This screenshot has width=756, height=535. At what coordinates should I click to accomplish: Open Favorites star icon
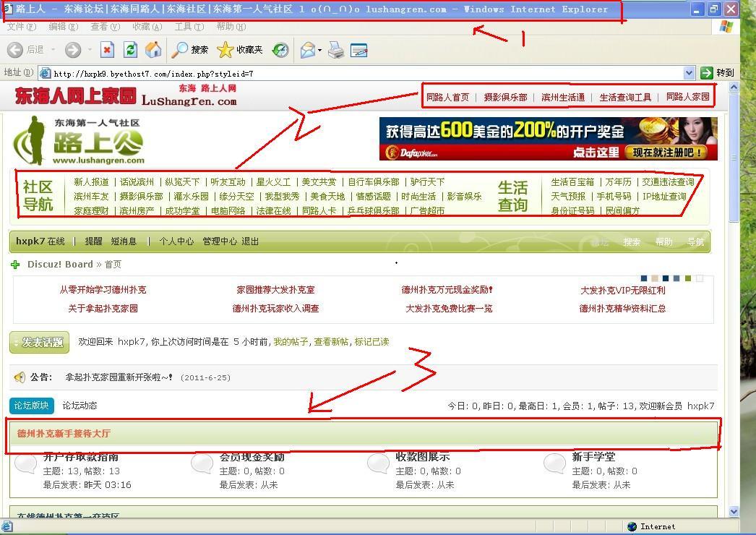tap(225, 50)
